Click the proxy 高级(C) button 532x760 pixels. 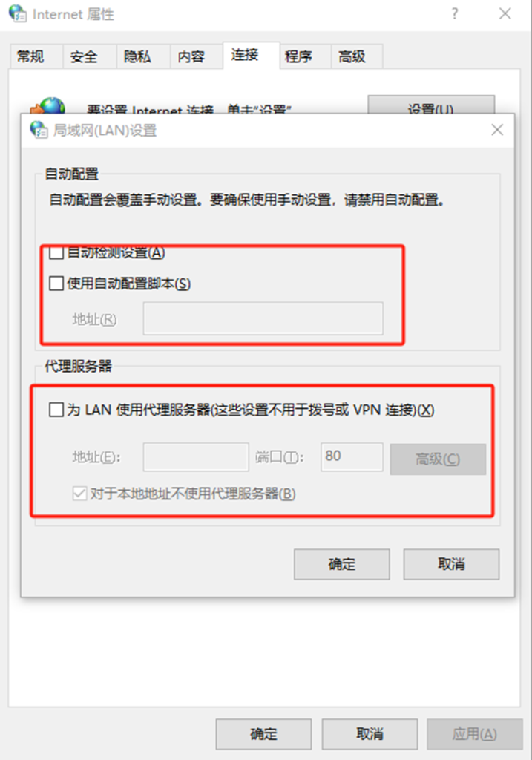coord(438,459)
